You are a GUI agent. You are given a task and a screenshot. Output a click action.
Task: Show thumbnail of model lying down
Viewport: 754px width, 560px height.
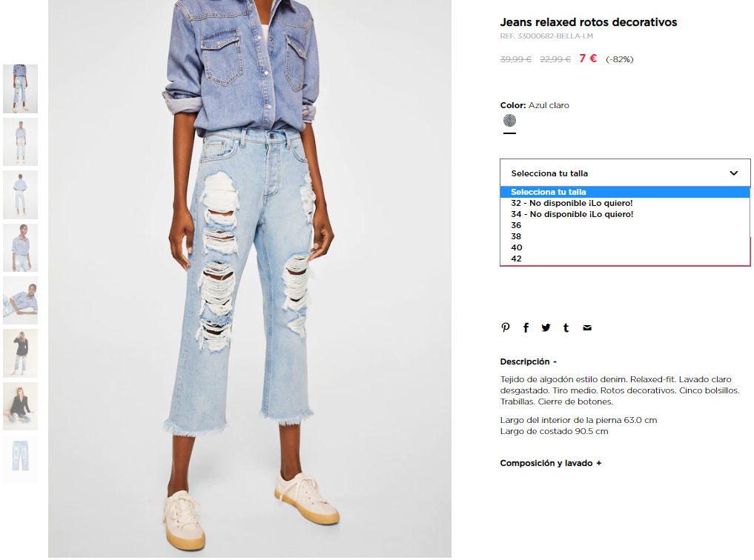[20, 301]
